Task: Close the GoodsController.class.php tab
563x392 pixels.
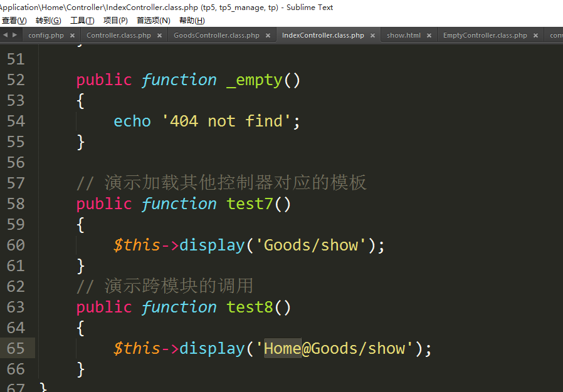Action: (268, 36)
